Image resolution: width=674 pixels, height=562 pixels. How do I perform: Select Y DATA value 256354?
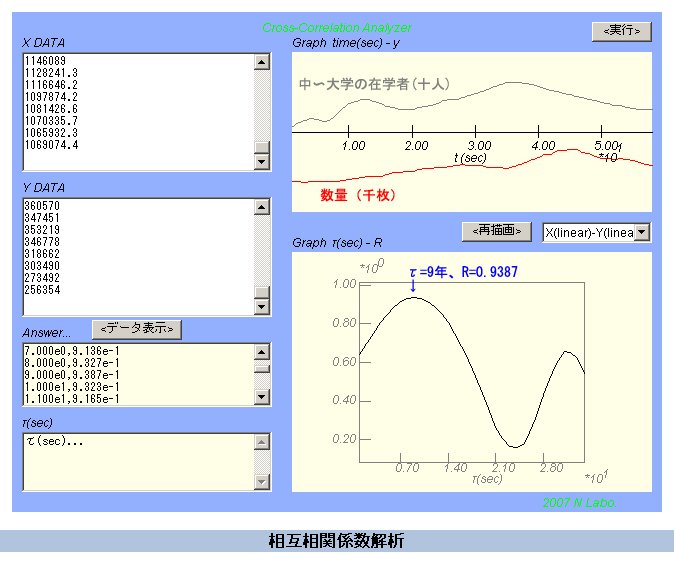[42, 290]
